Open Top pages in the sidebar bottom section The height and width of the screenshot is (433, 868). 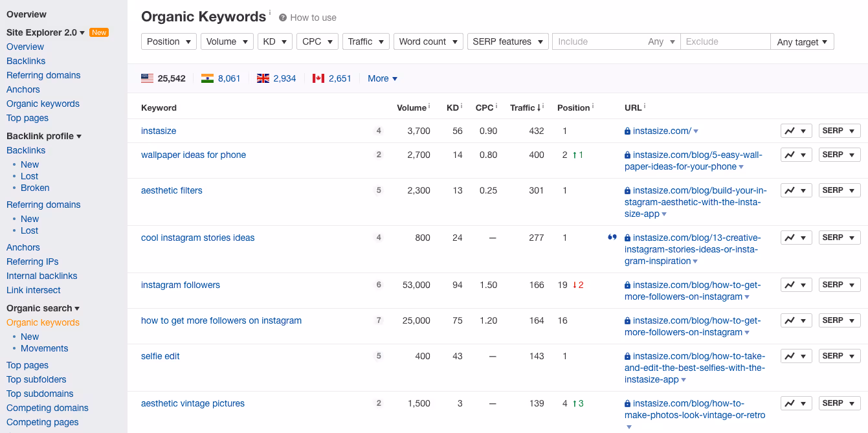[27, 365]
